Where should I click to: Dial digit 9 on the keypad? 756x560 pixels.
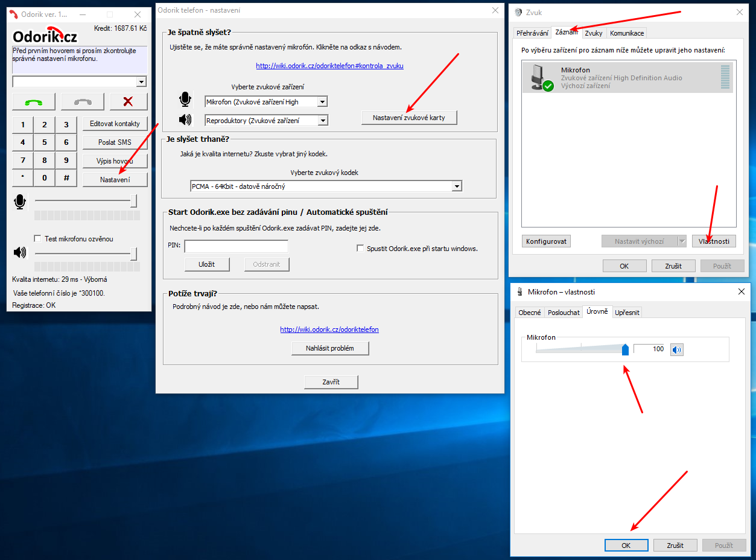tap(66, 161)
